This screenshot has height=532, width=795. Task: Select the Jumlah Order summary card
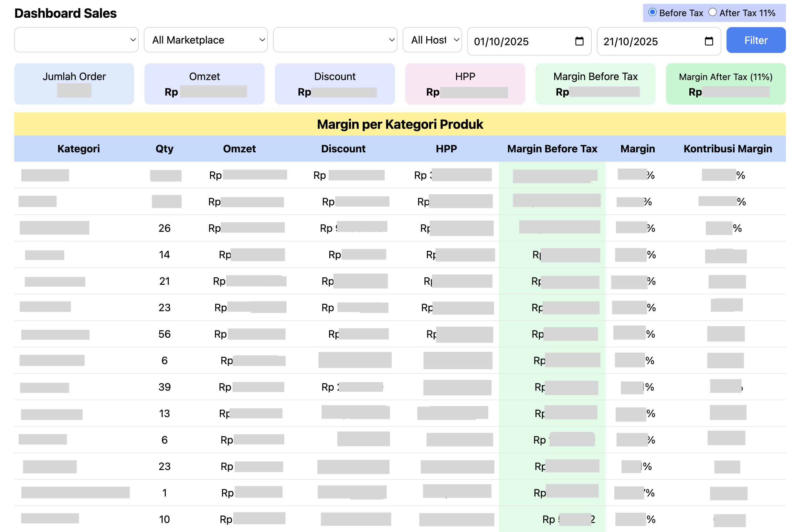[74, 84]
